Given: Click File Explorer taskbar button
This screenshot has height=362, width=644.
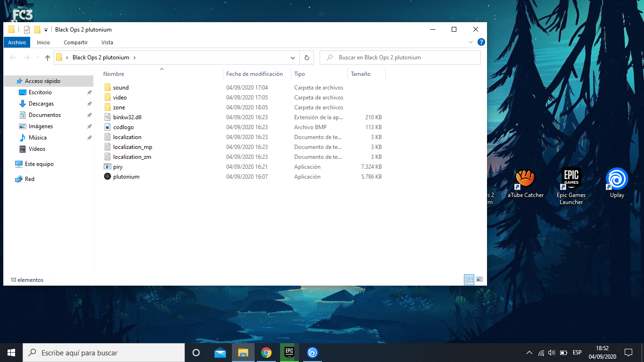Looking at the screenshot, I should (x=243, y=353).
